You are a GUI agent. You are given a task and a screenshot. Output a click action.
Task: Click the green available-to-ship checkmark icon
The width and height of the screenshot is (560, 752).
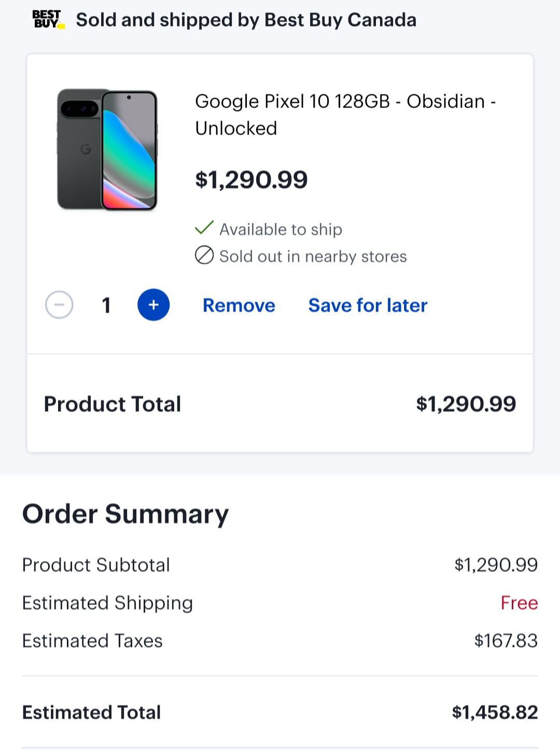[204, 228]
